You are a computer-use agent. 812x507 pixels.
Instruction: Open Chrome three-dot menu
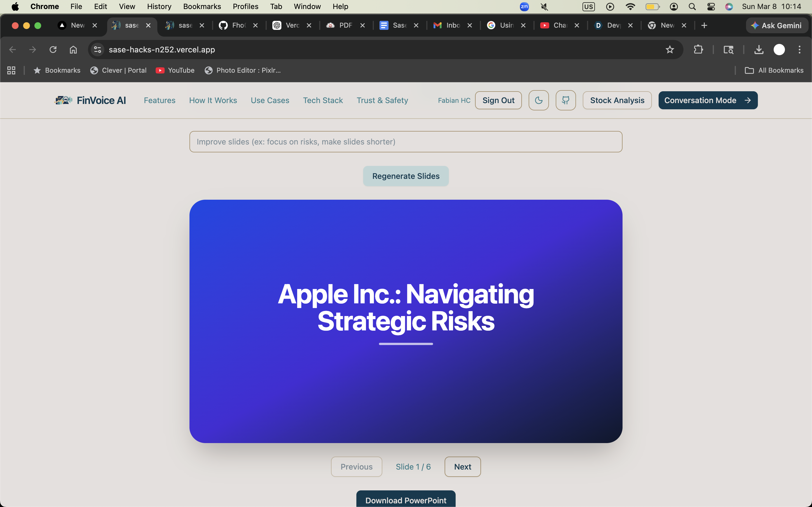[800, 50]
